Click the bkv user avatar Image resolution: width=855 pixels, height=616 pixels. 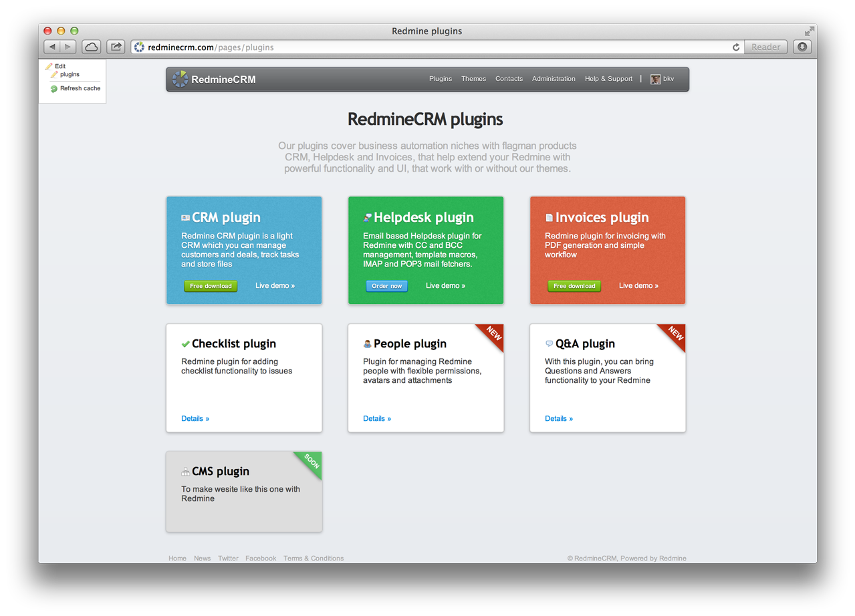655,79
